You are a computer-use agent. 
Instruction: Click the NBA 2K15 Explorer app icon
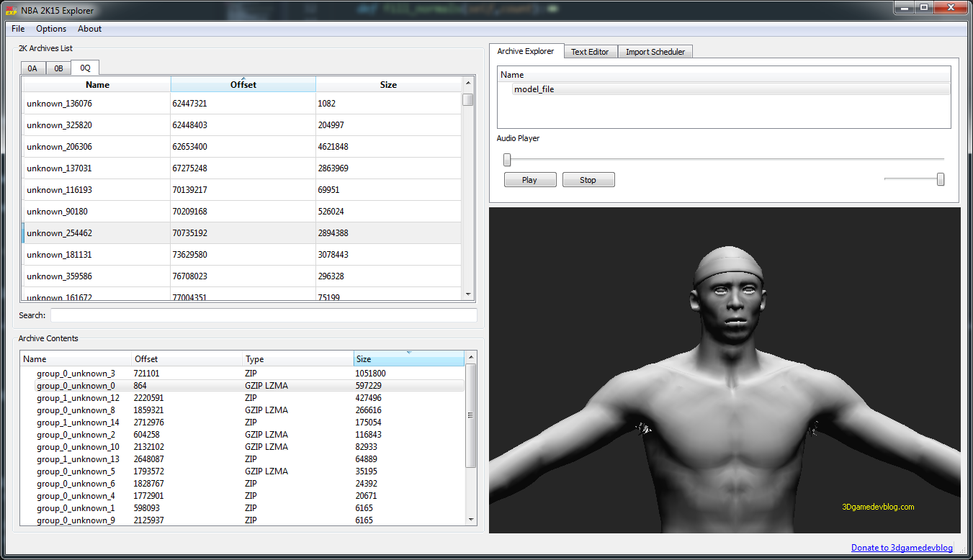click(11, 11)
